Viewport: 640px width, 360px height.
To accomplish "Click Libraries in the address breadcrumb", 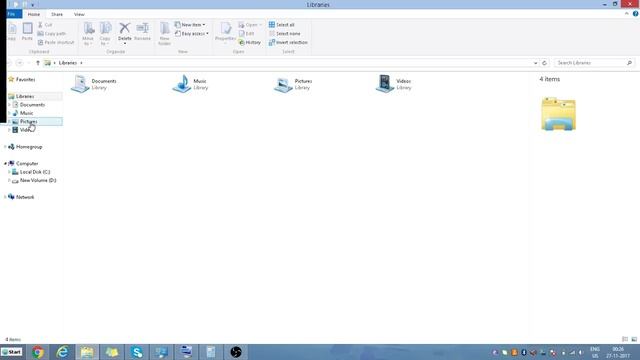I will [68, 63].
